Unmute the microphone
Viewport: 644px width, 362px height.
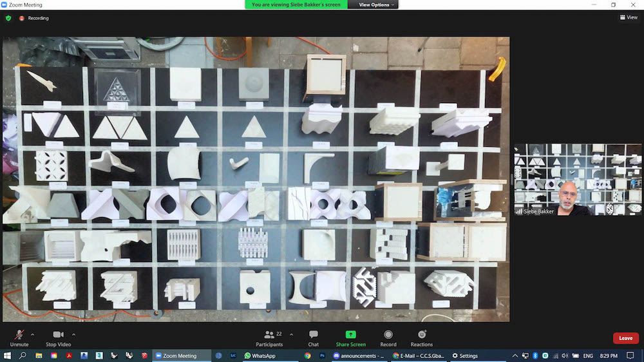tap(19, 337)
